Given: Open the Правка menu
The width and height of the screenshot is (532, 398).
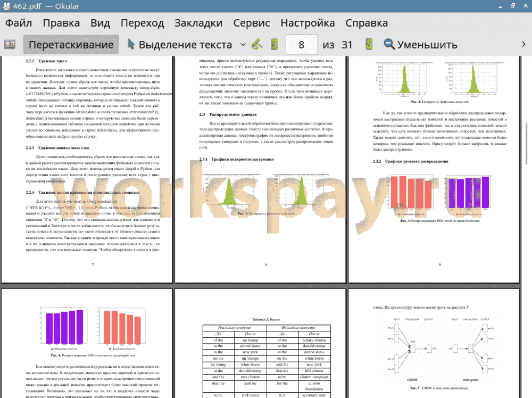Looking at the screenshot, I should [x=61, y=23].
